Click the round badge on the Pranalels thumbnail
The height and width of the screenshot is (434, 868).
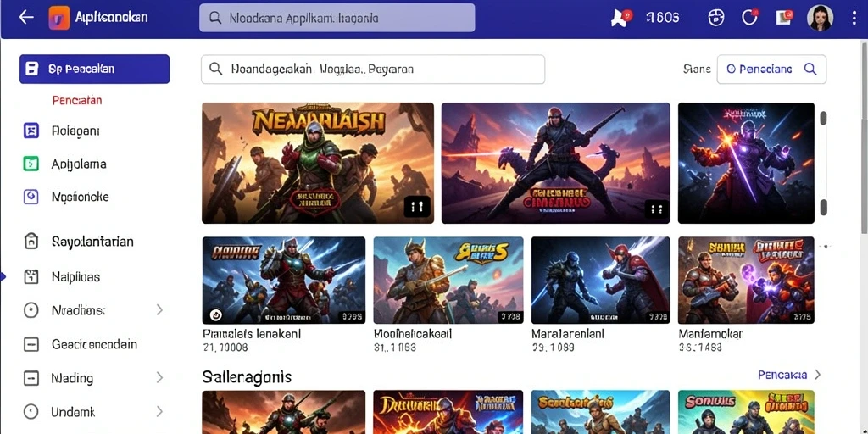pos(216,315)
